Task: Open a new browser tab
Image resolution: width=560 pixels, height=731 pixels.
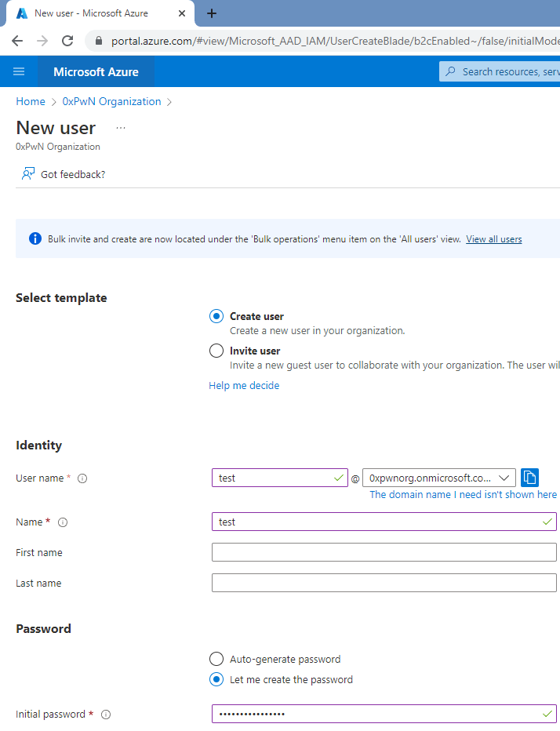Action: [211, 13]
